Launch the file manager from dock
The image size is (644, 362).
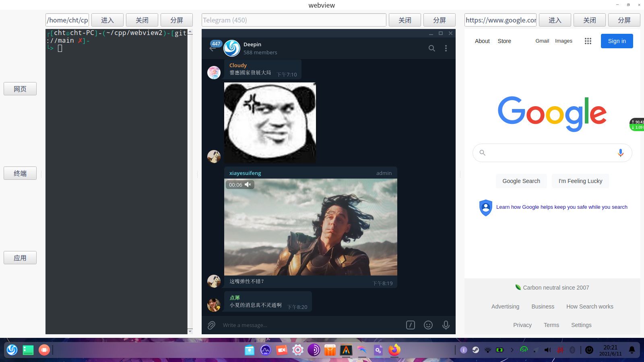click(250, 350)
